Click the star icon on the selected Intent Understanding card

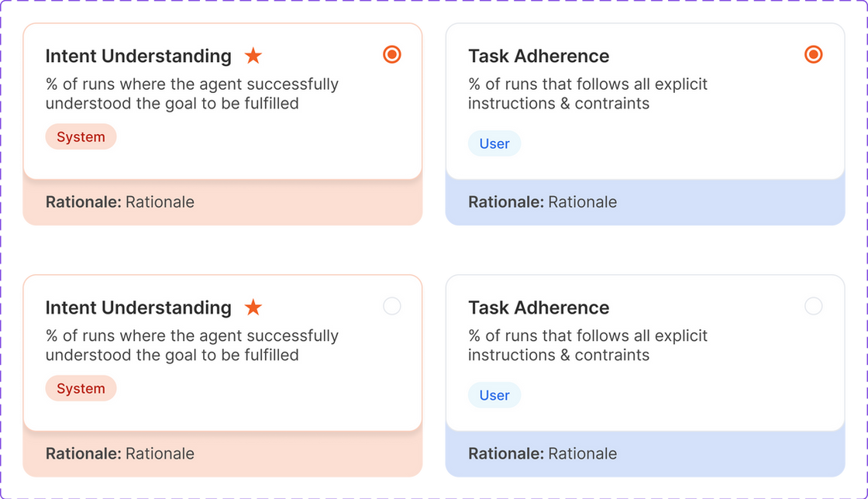tap(253, 56)
